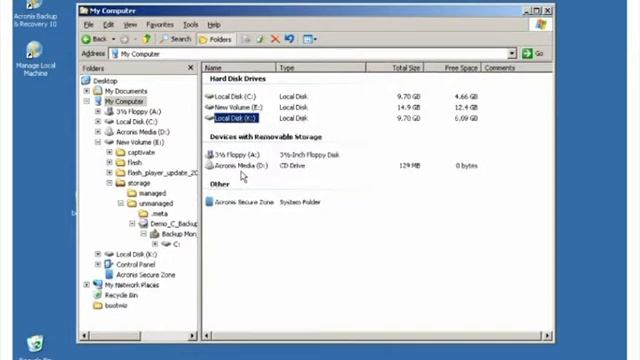The image size is (640, 360).
Task: Click the Back toolbar button
Action: pos(94,39)
